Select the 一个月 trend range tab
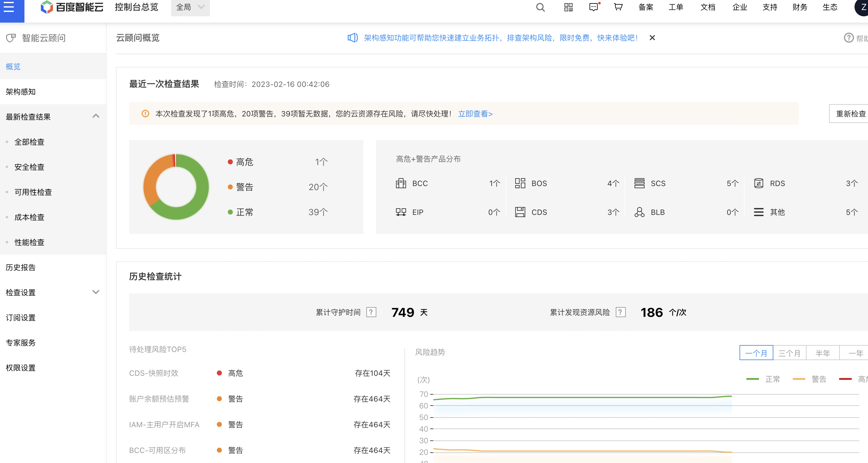868x463 pixels. point(756,353)
